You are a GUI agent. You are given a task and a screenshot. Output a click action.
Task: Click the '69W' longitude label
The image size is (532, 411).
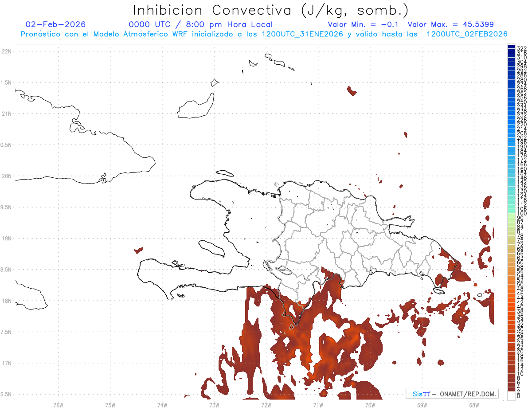[x=422, y=404]
